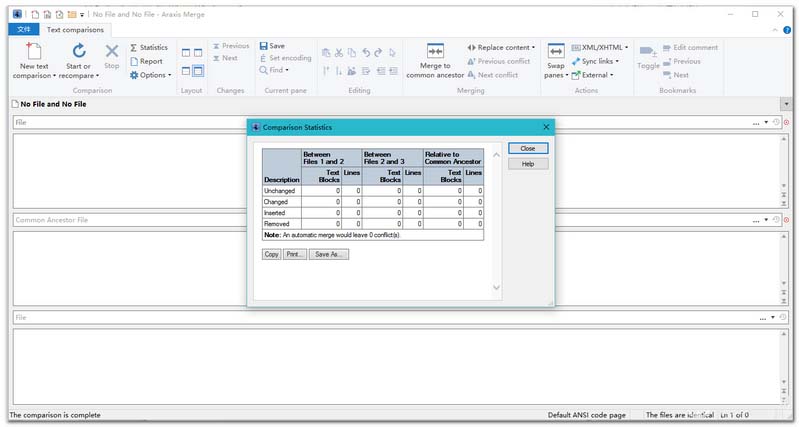Click Set encoding
Viewport: 799px width, 427px height.
click(285, 58)
